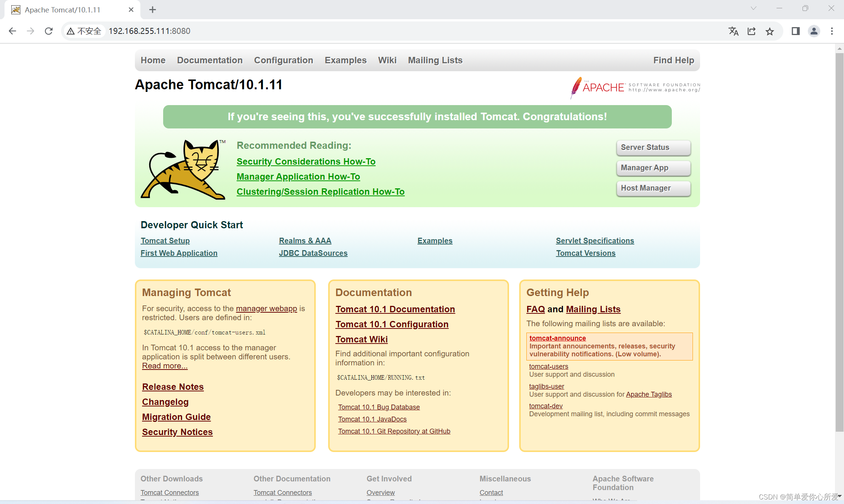The width and height of the screenshot is (844, 504).
Task: Open Changelog link
Action: tap(165, 402)
